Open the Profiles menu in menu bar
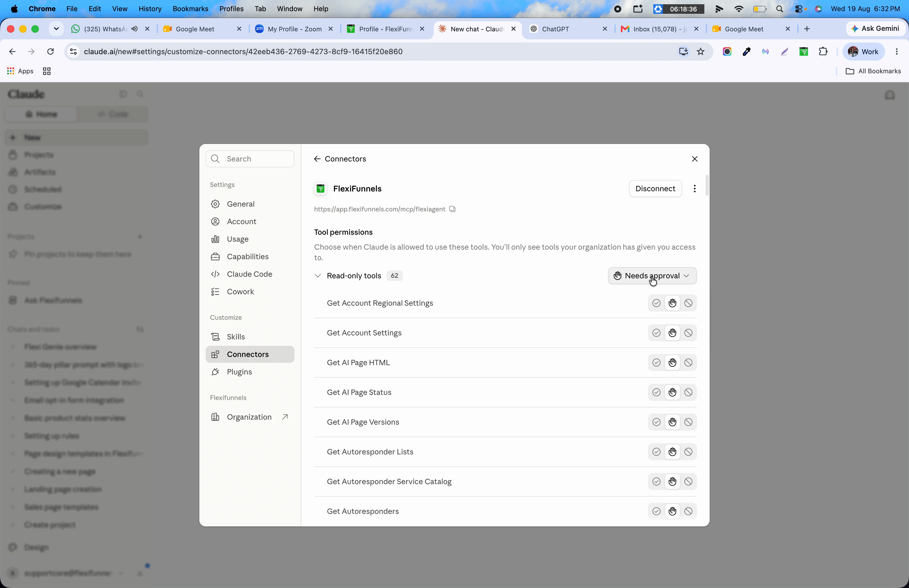Image resolution: width=909 pixels, height=588 pixels. (231, 9)
